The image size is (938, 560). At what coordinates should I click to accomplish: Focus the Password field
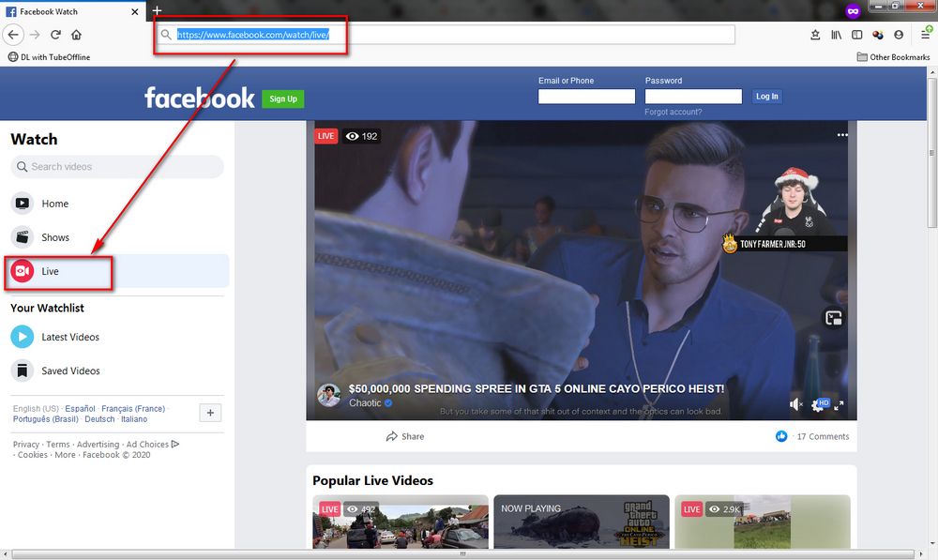[693, 97]
